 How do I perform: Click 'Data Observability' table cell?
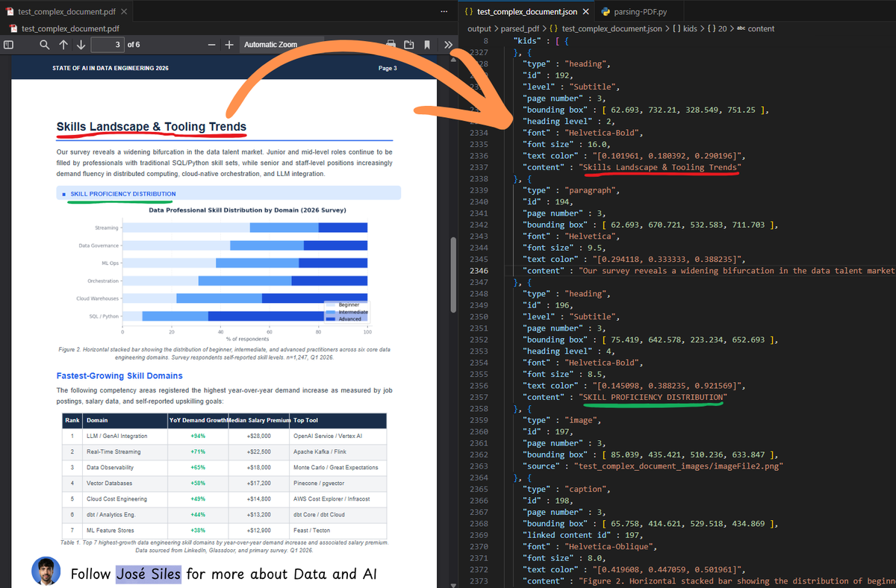coord(111,467)
